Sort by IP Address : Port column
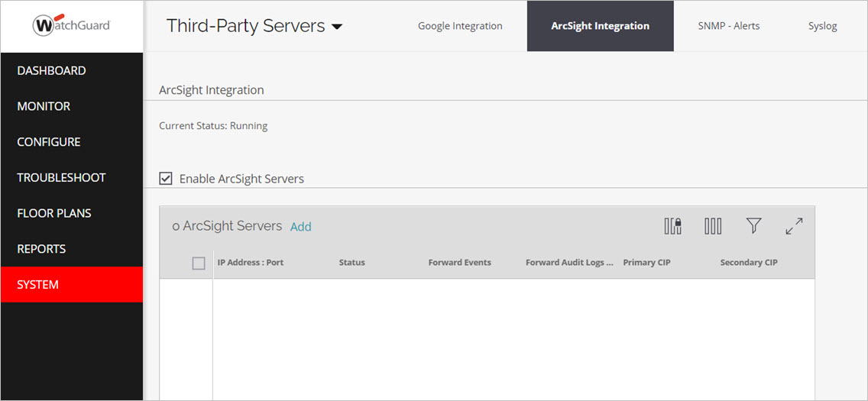This screenshot has width=868, height=401. click(250, 263)
